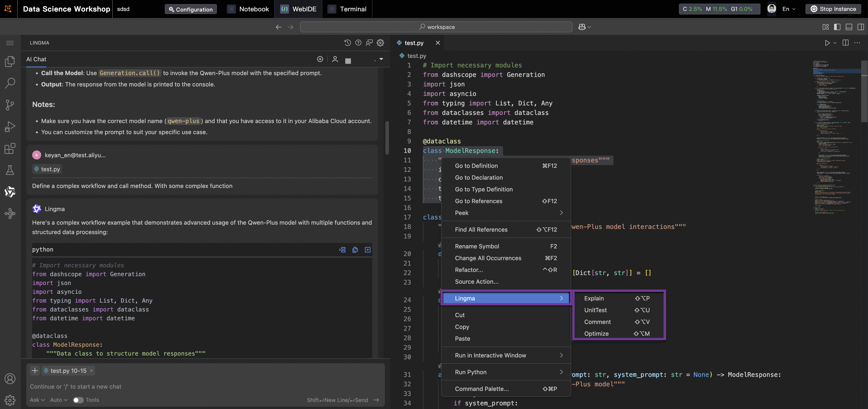Toggle the primary sidebar visibility icon
The width and height of the screenshot is (868, 409).
[837, 27]
